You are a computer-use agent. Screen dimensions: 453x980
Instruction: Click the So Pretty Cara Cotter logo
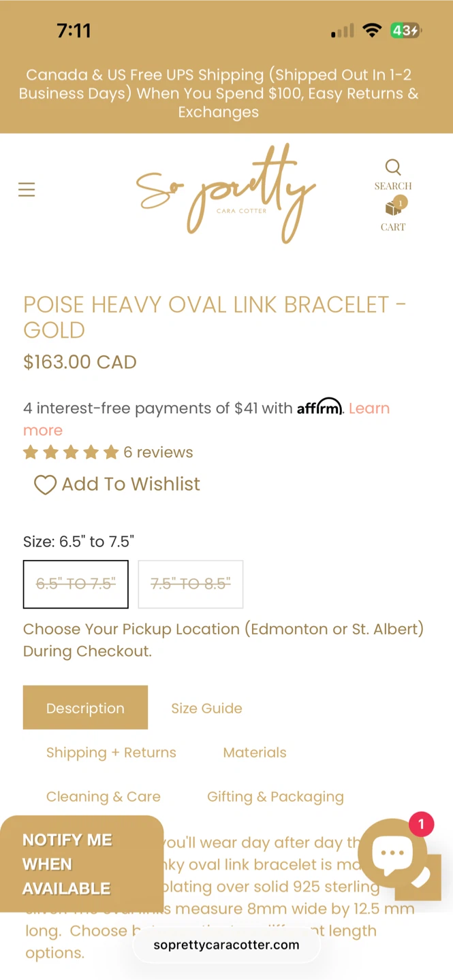click(225, 193)
